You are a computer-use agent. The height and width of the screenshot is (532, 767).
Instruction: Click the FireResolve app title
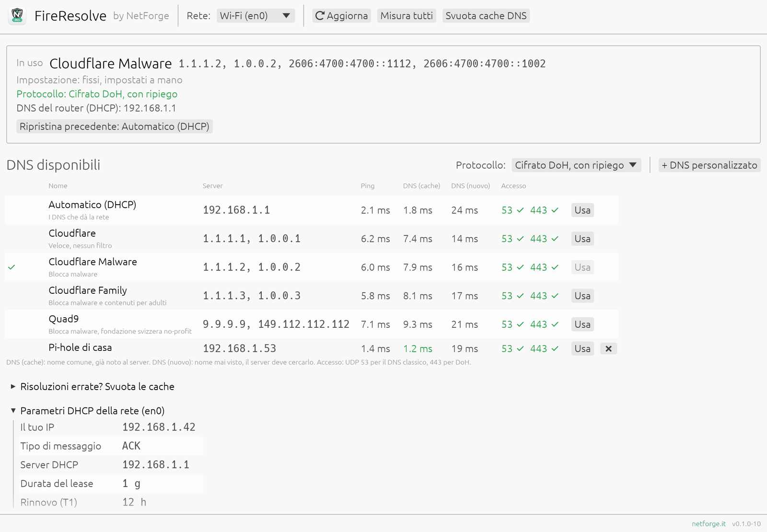coord(70,16)
